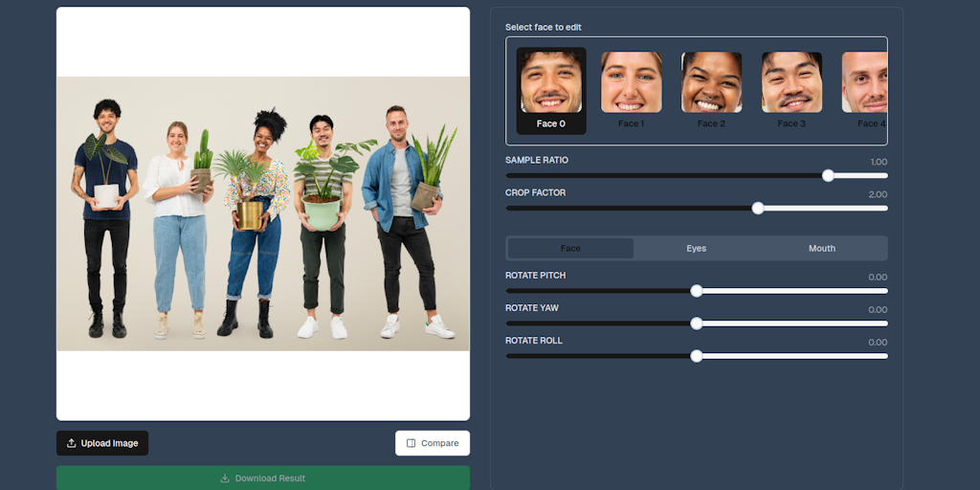Click the Rotate Pitch slider handle

coord(697,291)
